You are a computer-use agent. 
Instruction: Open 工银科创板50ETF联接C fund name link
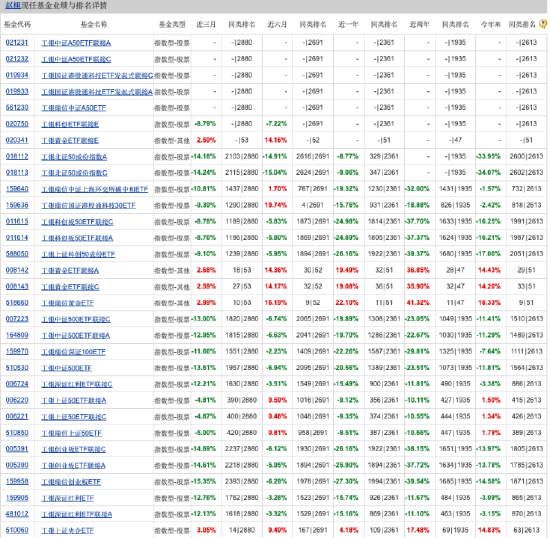(77, 222)
